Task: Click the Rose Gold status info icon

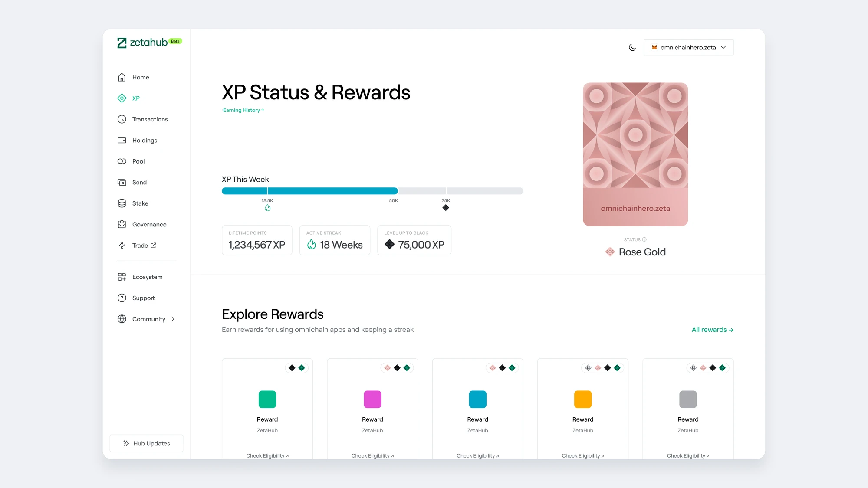Action: [x=645, y=239]
